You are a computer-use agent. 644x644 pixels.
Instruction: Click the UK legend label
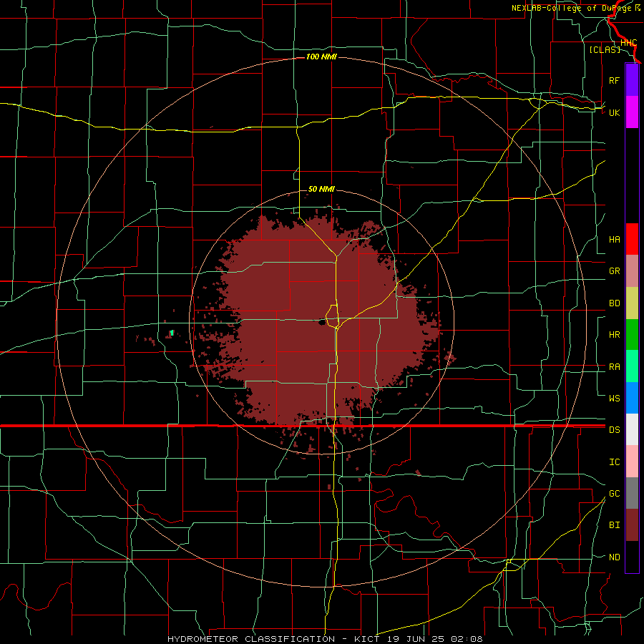614,112
